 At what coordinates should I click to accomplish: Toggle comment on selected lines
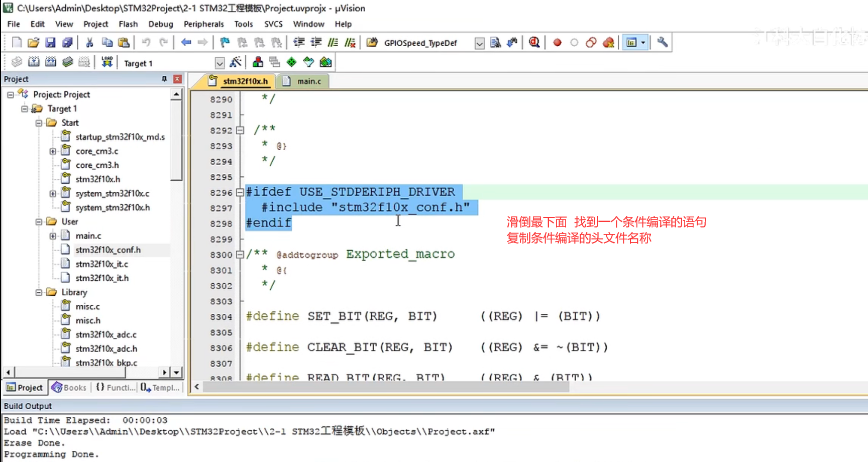pos(333,42)
